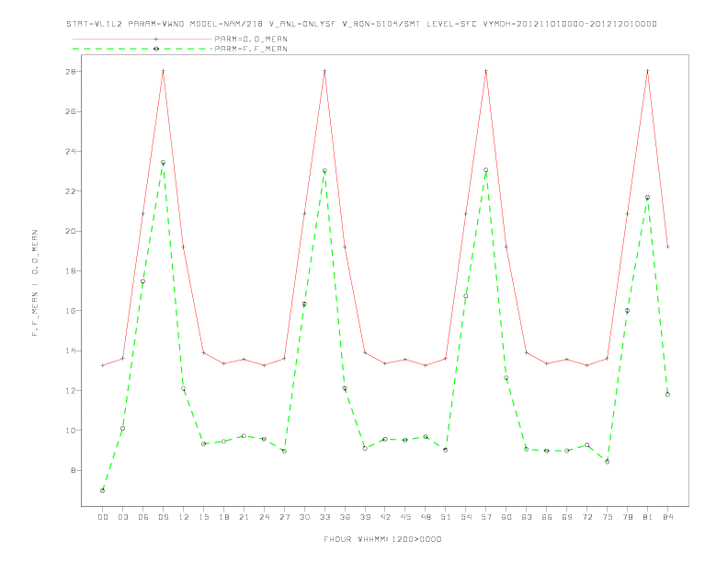This screenshot has height=563, width=728.
Task: Click the y-axis tick label 16
Action: point(71,311)
